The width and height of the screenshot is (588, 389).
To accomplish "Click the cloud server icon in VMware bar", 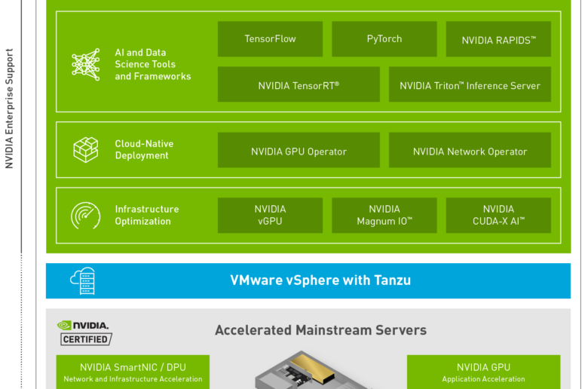I will [82, 281].
